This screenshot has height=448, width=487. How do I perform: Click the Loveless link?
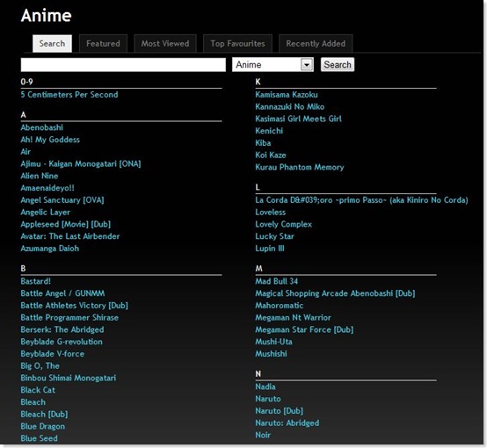pyautogui.click(x=271, y=213)
